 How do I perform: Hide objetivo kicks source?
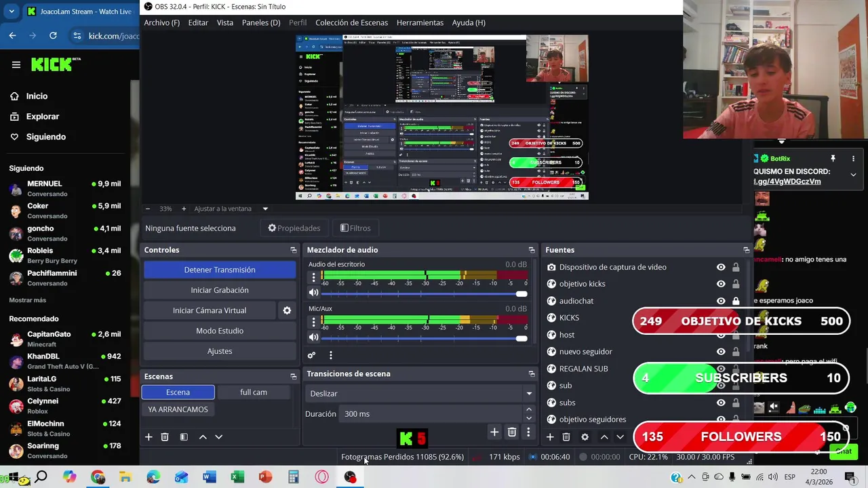[721, 284]
